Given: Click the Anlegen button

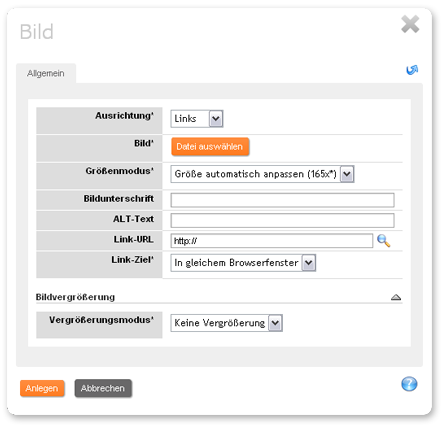Looking at the screenshot, I should [42, 388].
